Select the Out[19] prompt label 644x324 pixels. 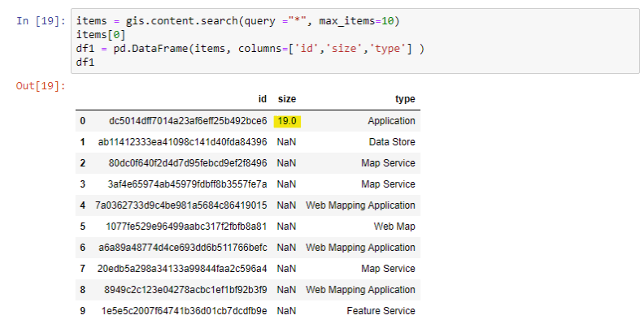coord(41,86)
